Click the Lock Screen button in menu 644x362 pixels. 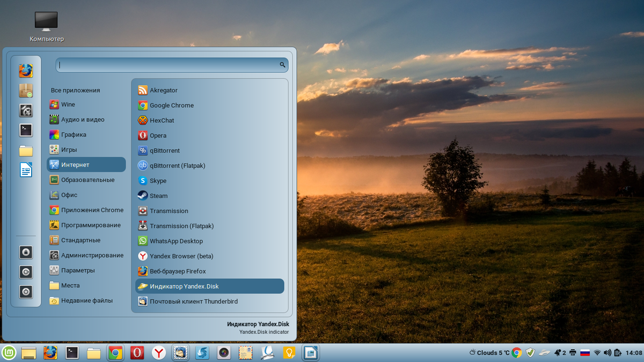(x=26, y=252)
